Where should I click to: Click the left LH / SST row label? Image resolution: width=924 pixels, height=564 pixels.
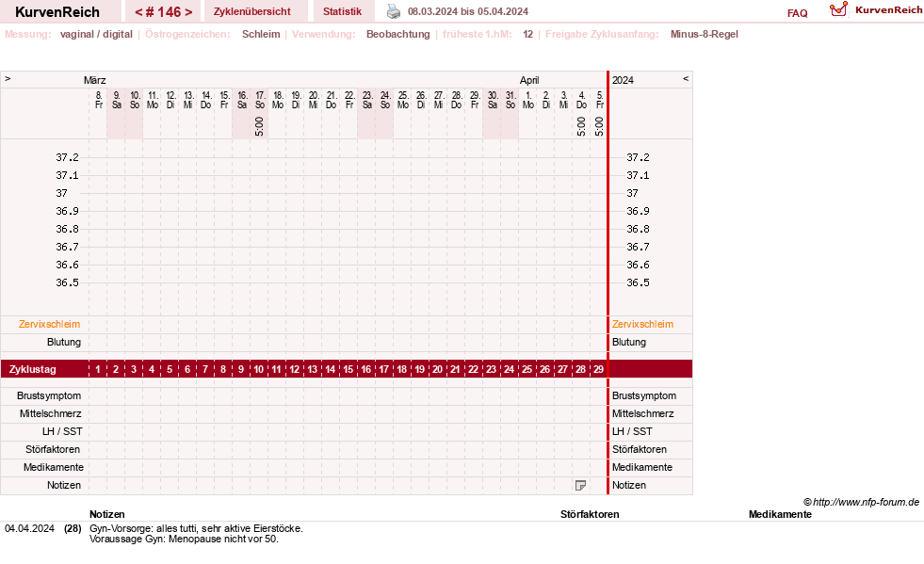[x=62, y=431]
